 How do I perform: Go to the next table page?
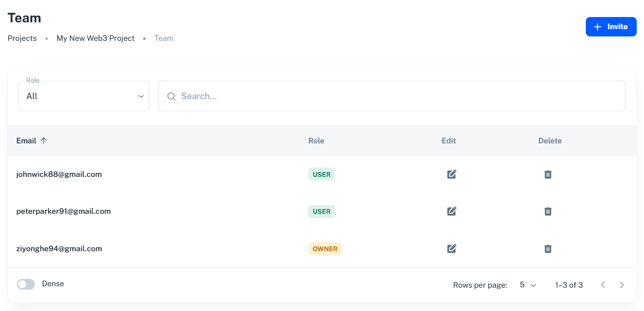(x=622, y=285)
